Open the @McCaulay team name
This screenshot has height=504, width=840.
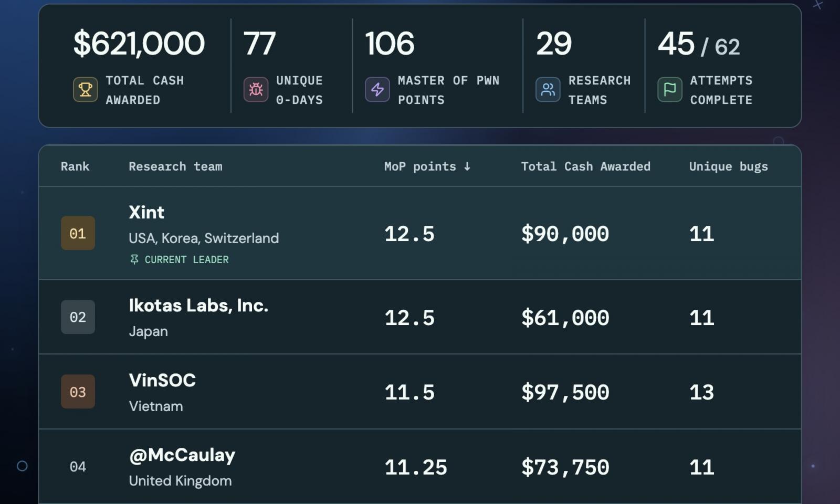182,455
